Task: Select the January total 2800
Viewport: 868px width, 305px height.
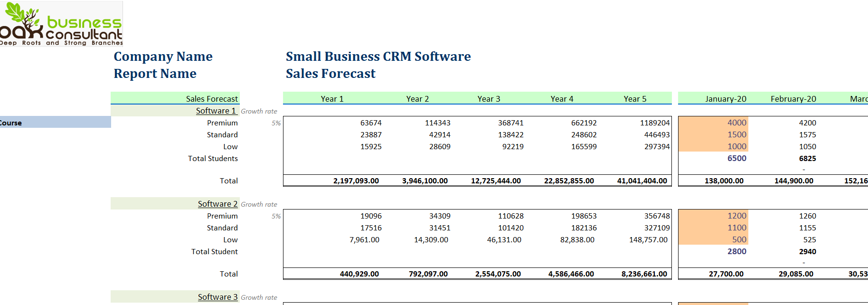Action: tap(737, 251)
